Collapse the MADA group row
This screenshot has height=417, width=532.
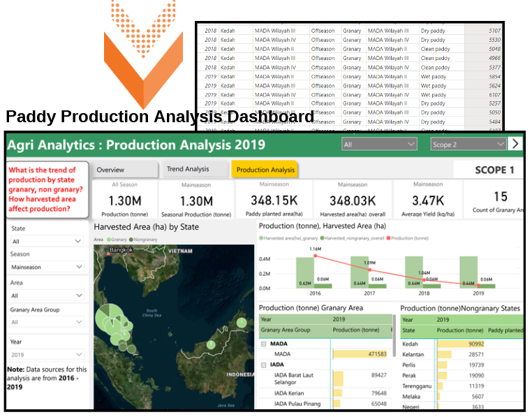click(264, 344)
